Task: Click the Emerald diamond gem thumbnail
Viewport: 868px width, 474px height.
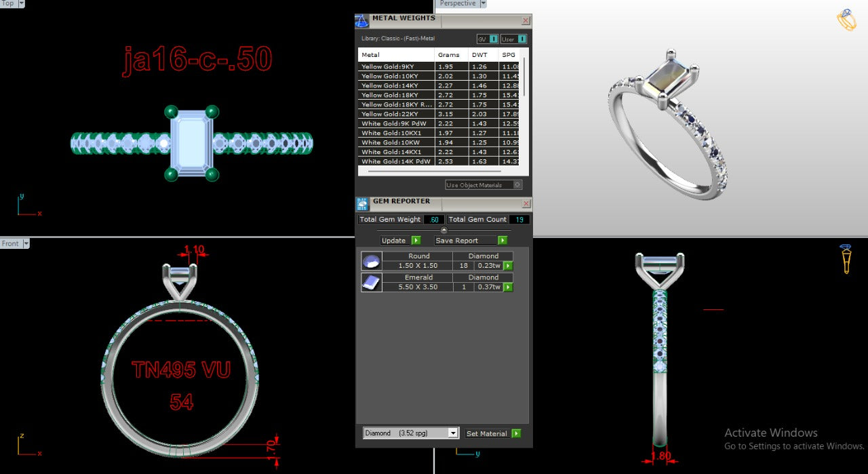Action: pos(371,282)
